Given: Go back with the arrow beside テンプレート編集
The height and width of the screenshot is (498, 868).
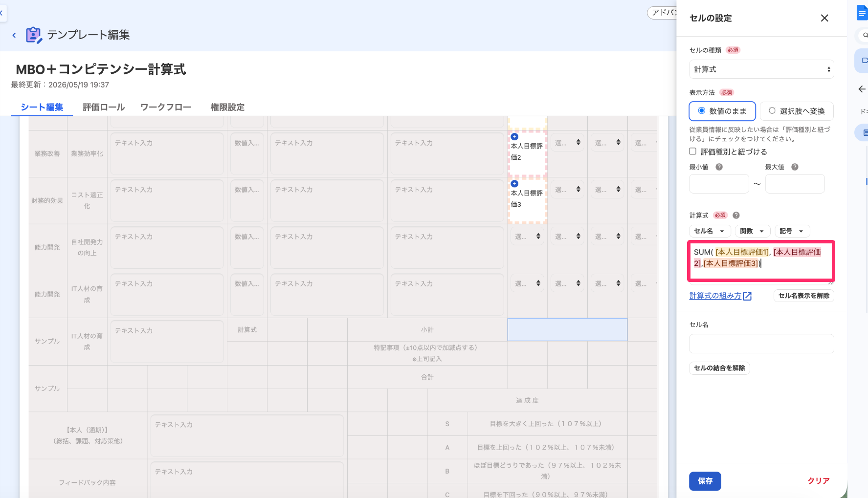Looking at the screenshot, I should (x=14, y=35).
